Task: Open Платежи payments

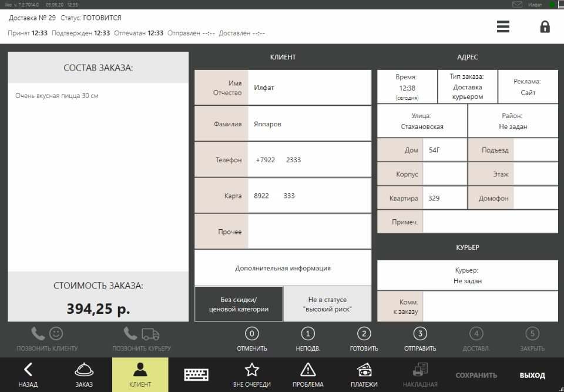Action: 364,375
